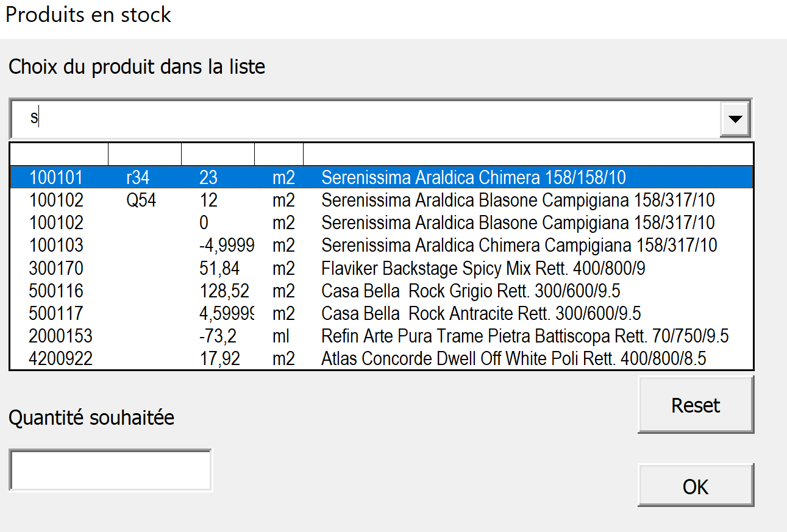
Task: Click the "m2" unit in row 300170
Action: coord(283,268)
